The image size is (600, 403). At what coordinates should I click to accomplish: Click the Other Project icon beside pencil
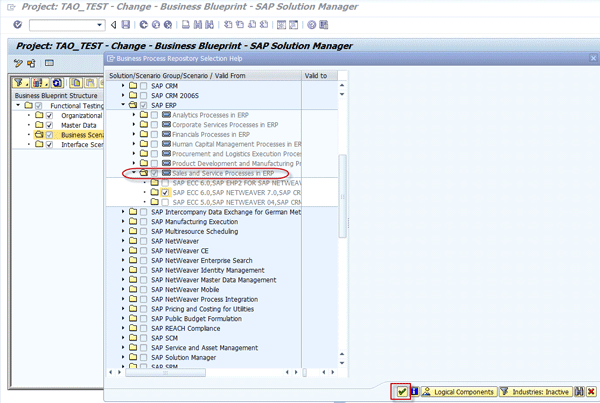pos(31,63)
